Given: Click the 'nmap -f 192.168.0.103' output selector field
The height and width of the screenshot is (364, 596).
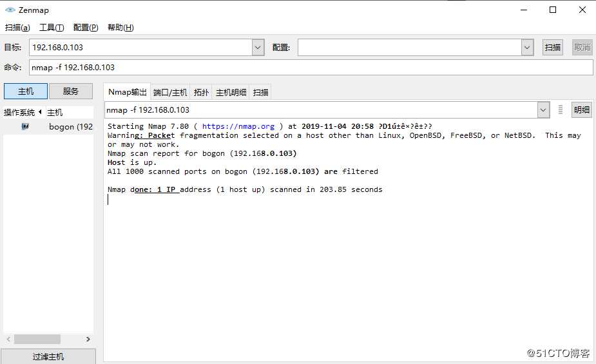Looking at the screenshot, I should coord(321,110).
